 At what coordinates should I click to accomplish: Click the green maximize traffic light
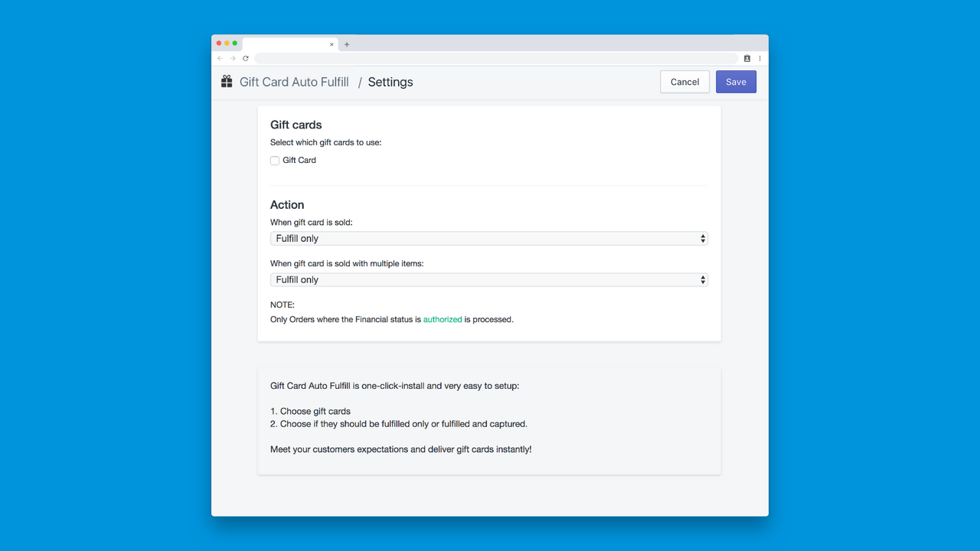[234, 43]
